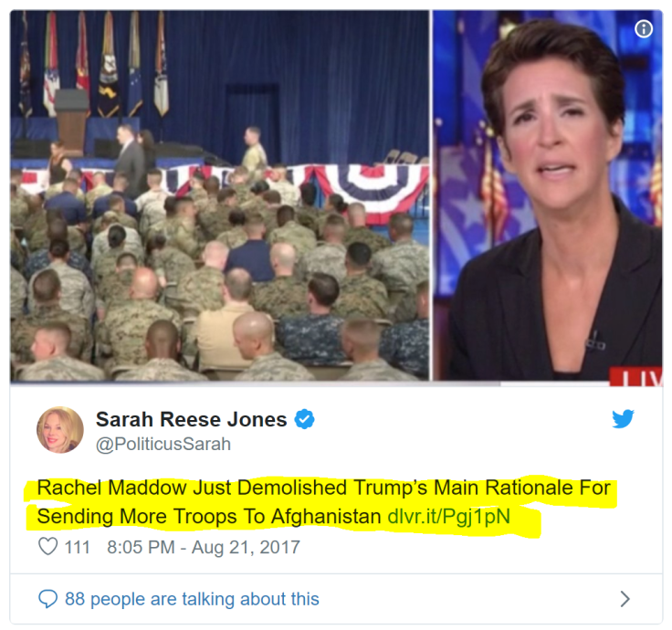Click the red LIVE badge in image corner

tap(636, 376)
